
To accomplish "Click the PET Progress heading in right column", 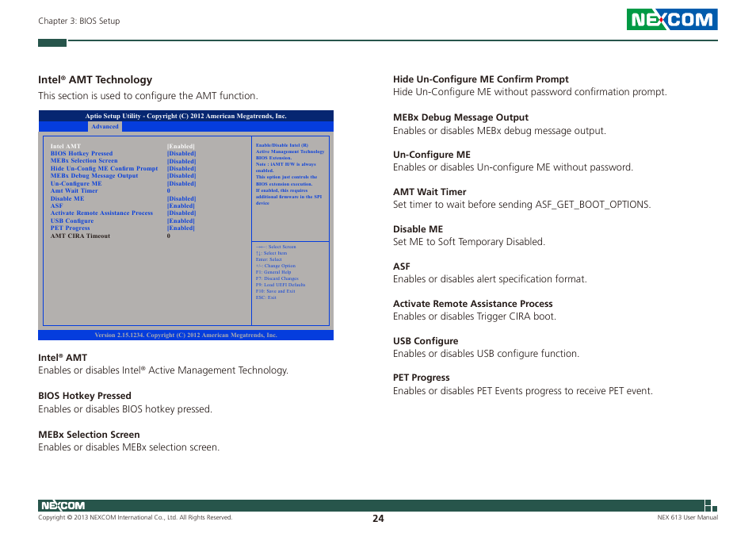I will tap(421, 378).
